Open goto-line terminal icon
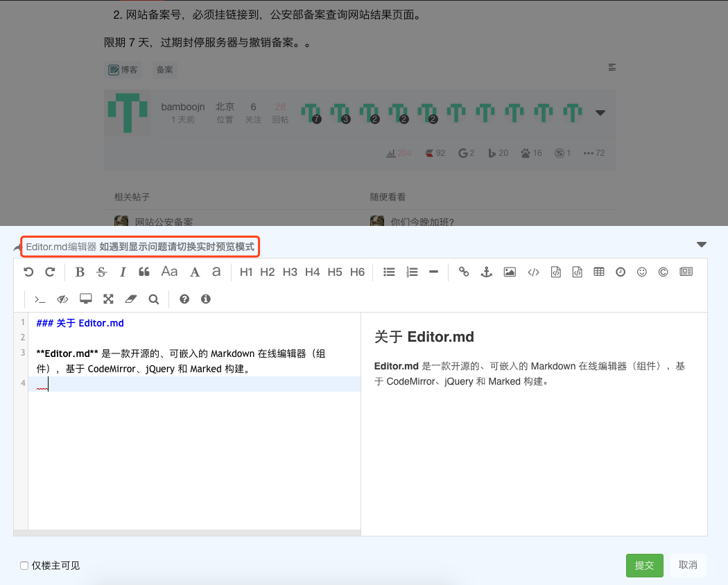728x585 pixels. 40,299
